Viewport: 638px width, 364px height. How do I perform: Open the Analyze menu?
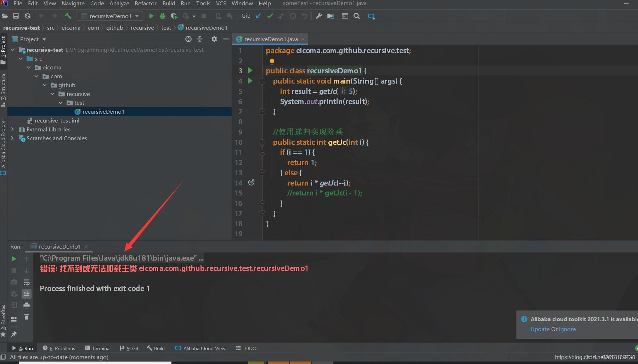click(119, 4)
